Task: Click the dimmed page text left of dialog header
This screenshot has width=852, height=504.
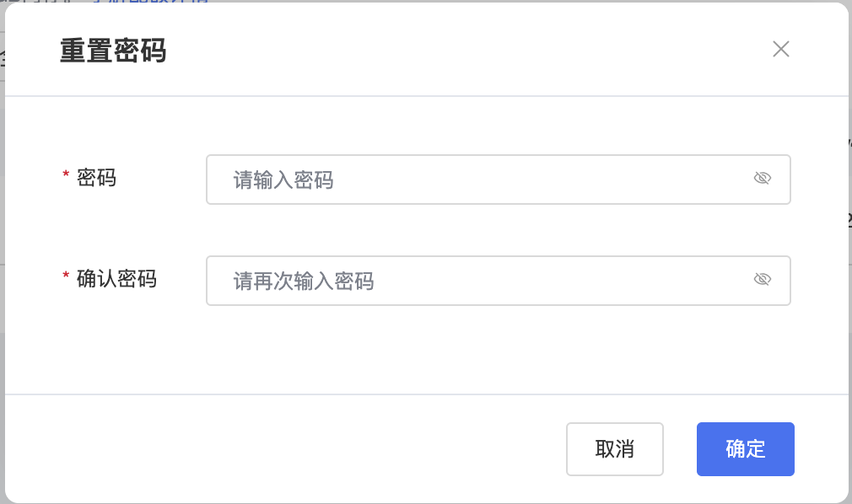Action: click(x=2, y=59)
